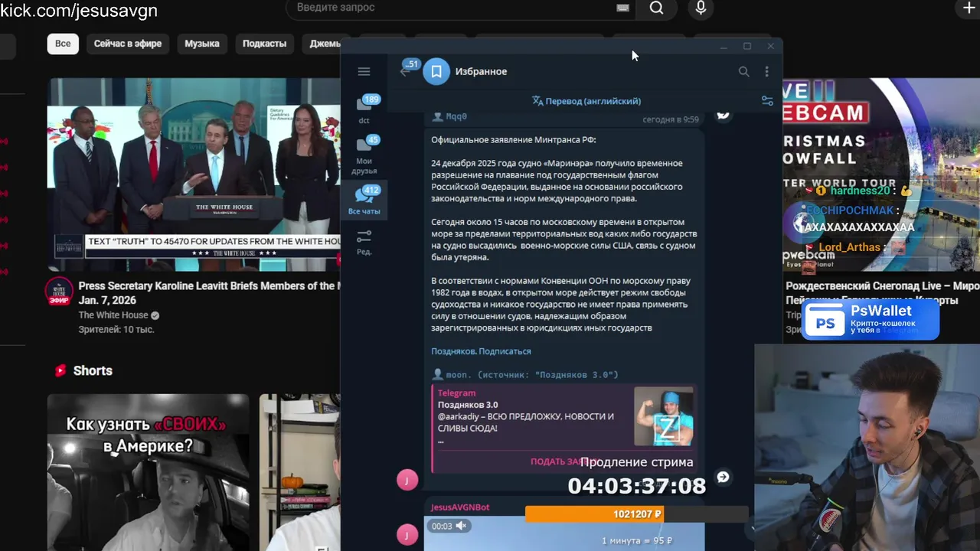Open the Поздняков 3.0 channel preview title
Screen dimensions: 980x551
[468, 405]
